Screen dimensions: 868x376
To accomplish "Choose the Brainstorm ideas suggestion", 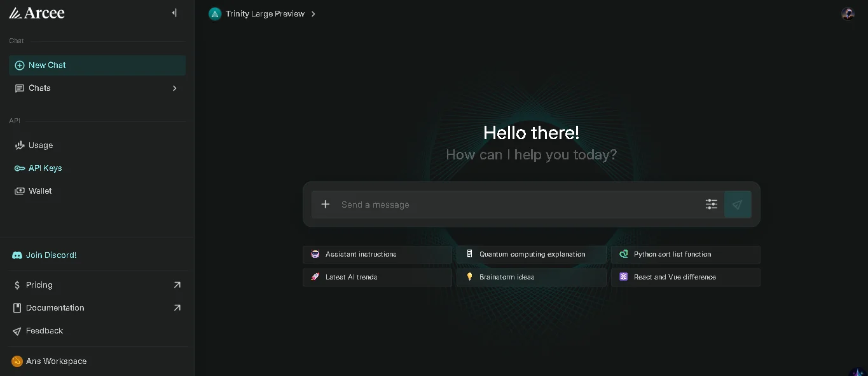I will (x=532, y=278).
